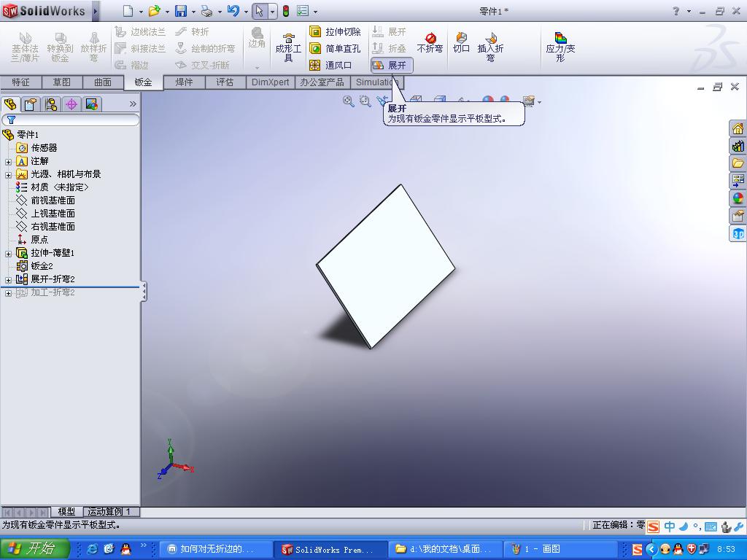The image size is (747, 560).
Task: Open the Options checklist icon
Action: point(303,10)
